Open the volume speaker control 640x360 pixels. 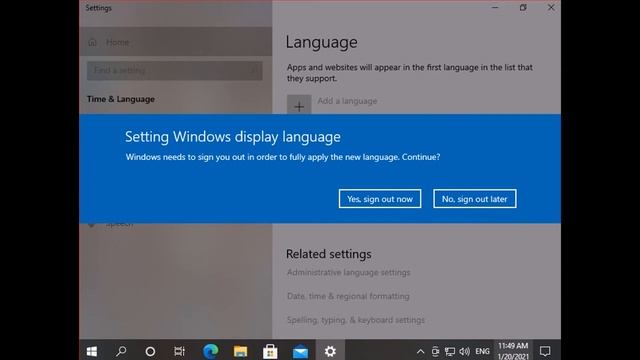464,351
